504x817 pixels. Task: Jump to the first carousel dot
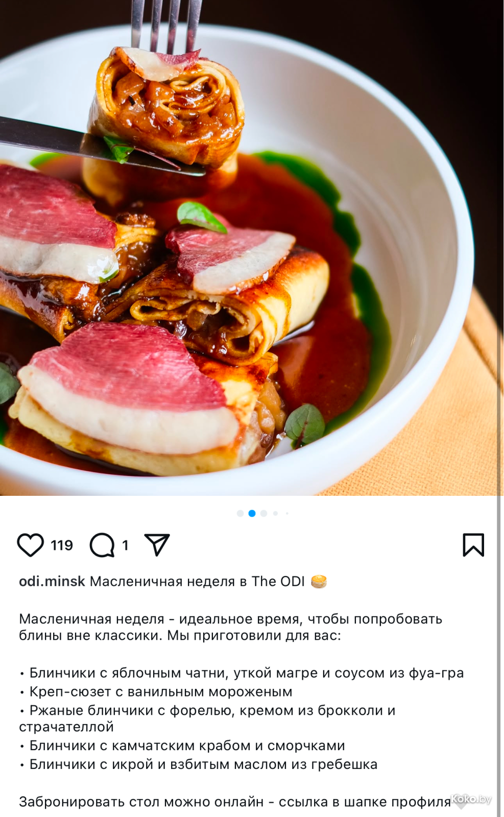pos(240,513)
